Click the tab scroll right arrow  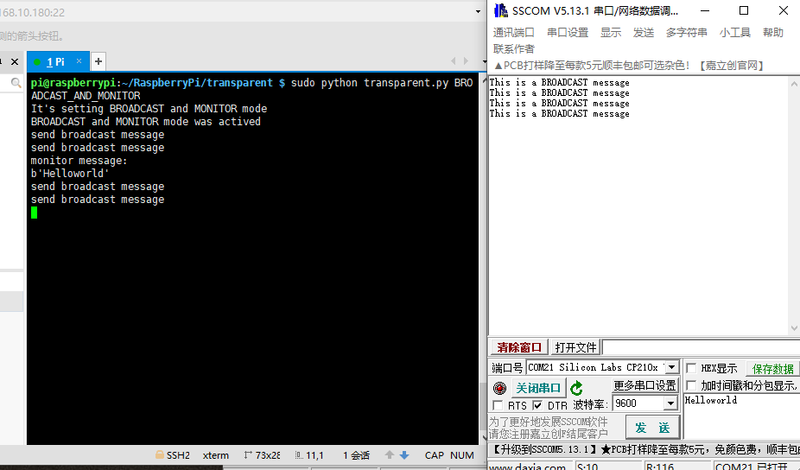[x=466, y=61]
